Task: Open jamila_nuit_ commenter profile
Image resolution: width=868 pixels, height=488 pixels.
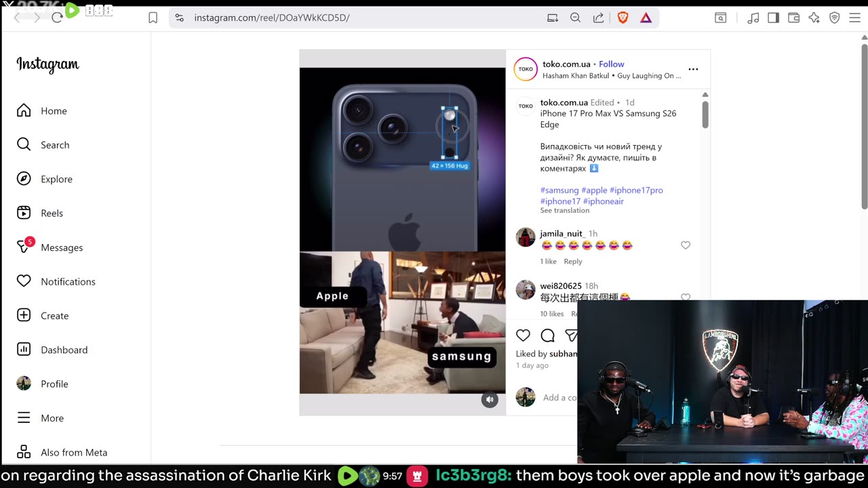Action: (563, 234)
